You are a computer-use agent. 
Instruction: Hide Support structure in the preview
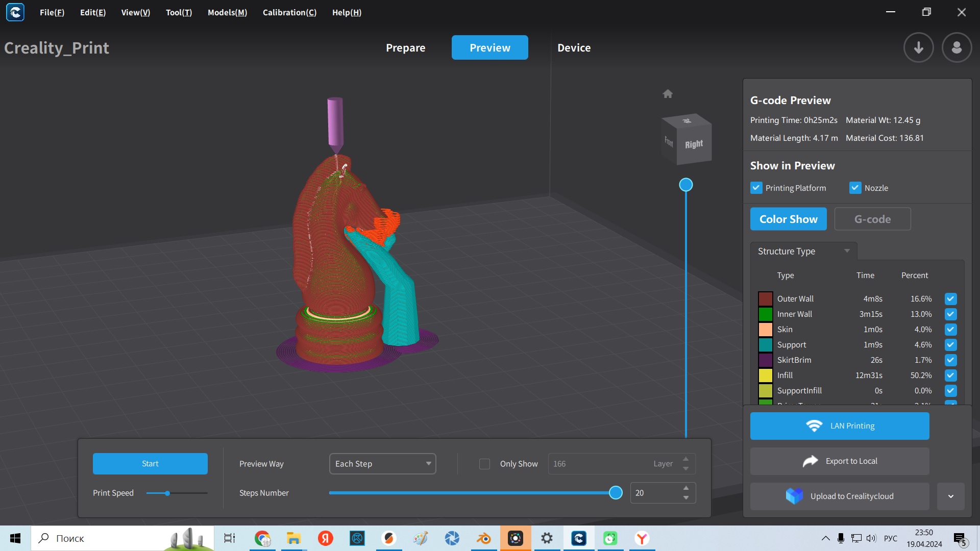pos(950,345)
